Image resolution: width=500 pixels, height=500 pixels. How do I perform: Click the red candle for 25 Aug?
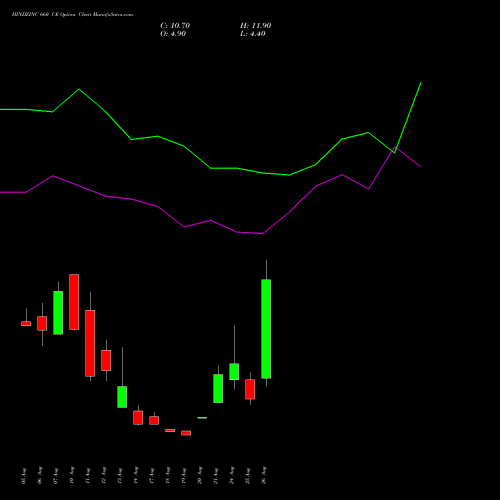point(250,389)
